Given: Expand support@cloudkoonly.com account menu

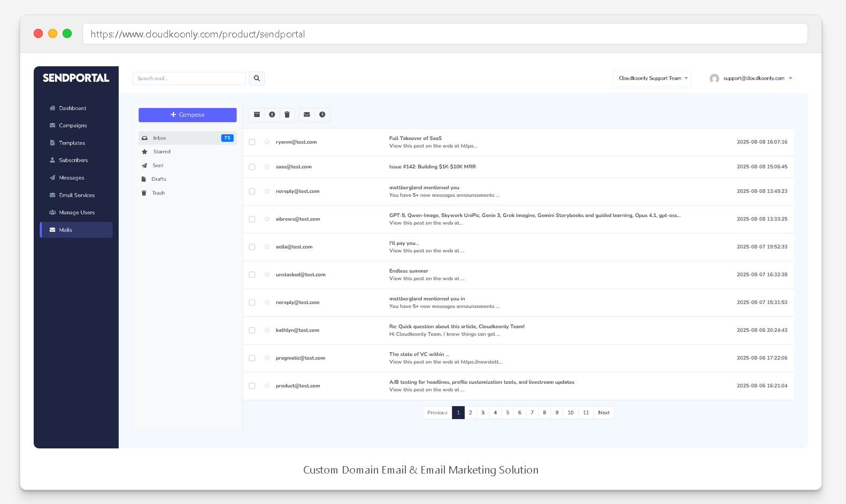Looking at the screenshot, I should click(751, 79).
